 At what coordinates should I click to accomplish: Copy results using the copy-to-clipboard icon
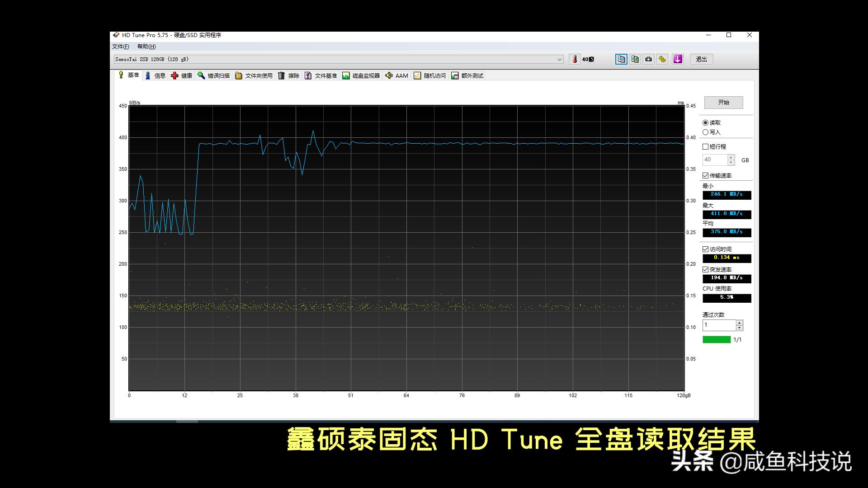(x=621, y=59)
